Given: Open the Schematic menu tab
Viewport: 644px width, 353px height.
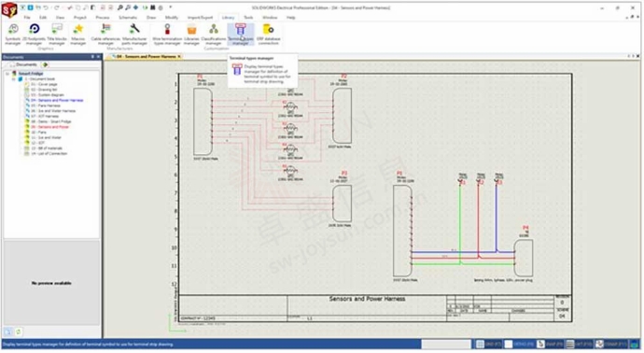Looking at the screenshot, I should [128, 17].
